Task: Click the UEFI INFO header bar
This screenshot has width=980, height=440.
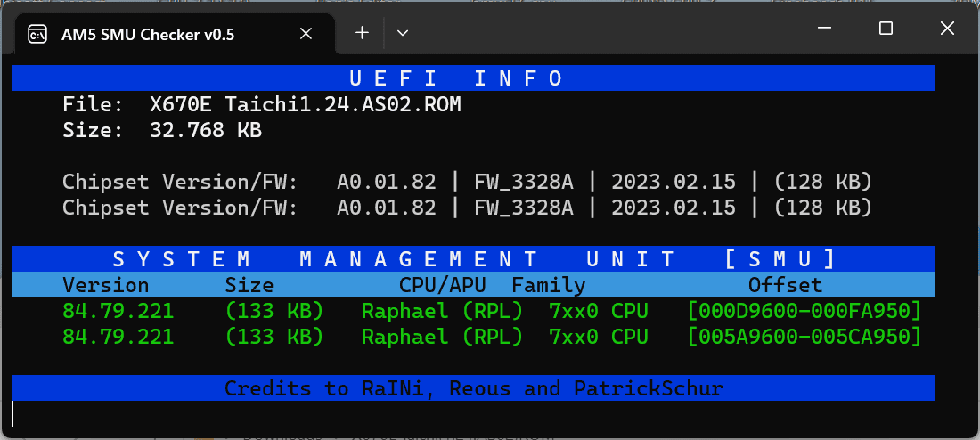Action: (473, 78)
